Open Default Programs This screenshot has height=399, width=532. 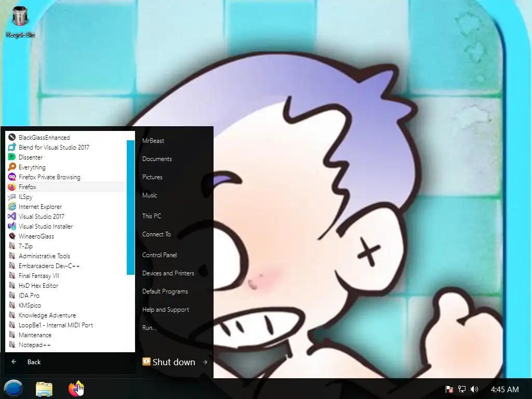point(165,291)
